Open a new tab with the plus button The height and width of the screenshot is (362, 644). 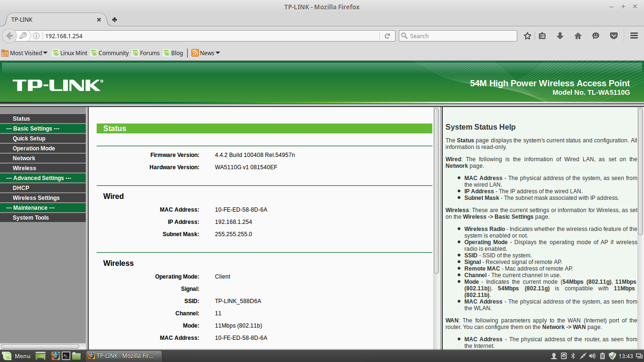pyautogui.click(x=115, y=20)
